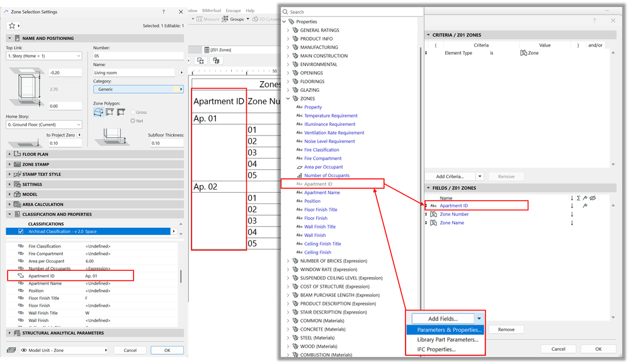Open the Add Criteria dropdown arrow
The height and width of the screenshot is (364, 629).
click(480, 176)
